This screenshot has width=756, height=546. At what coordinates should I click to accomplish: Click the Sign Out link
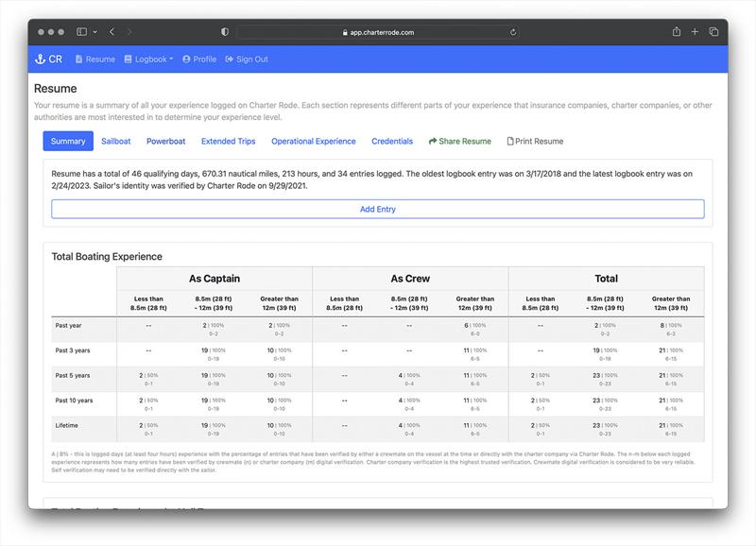[247, 59]
